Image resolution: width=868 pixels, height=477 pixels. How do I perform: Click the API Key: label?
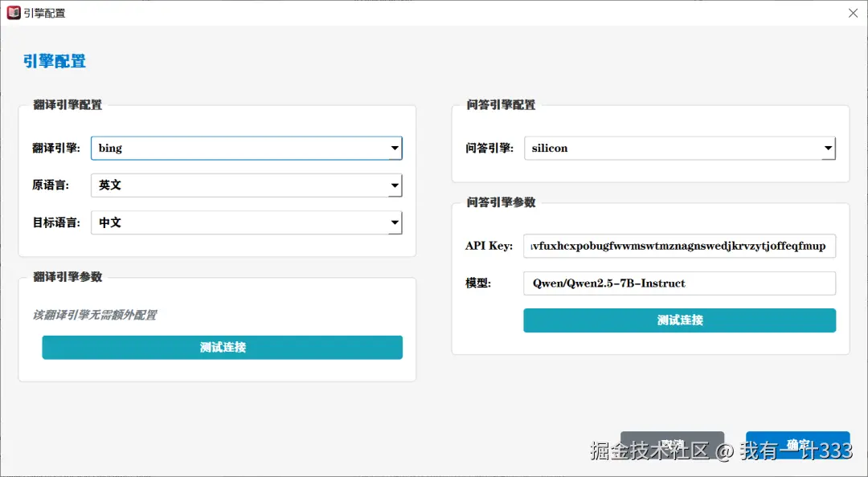point(489,246)
